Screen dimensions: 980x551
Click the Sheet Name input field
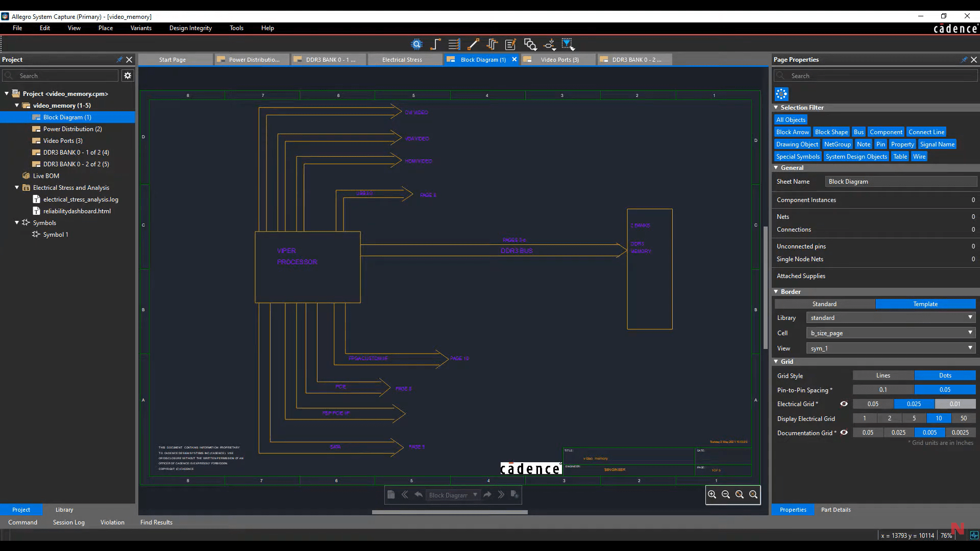[901, 182]
